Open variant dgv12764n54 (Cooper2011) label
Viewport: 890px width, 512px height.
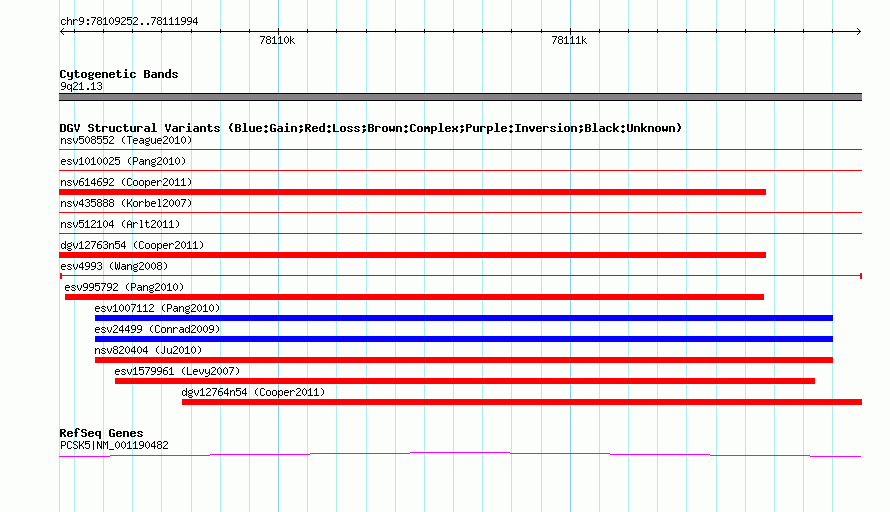pyautogui.click(x=253, y=392)
